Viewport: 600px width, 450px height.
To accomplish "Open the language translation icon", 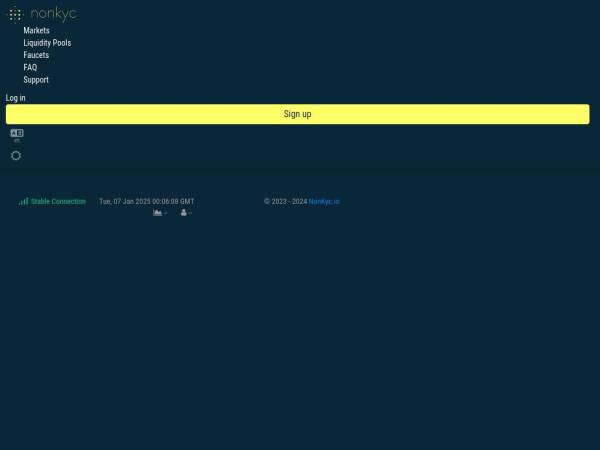I will (x=16, y=132).
